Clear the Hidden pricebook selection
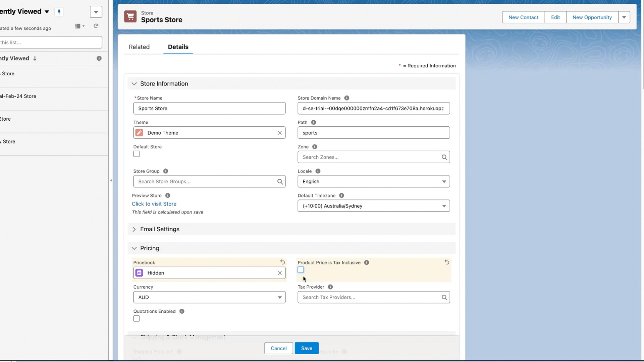This screenshot has height=362, width=644. coord(279,273)
